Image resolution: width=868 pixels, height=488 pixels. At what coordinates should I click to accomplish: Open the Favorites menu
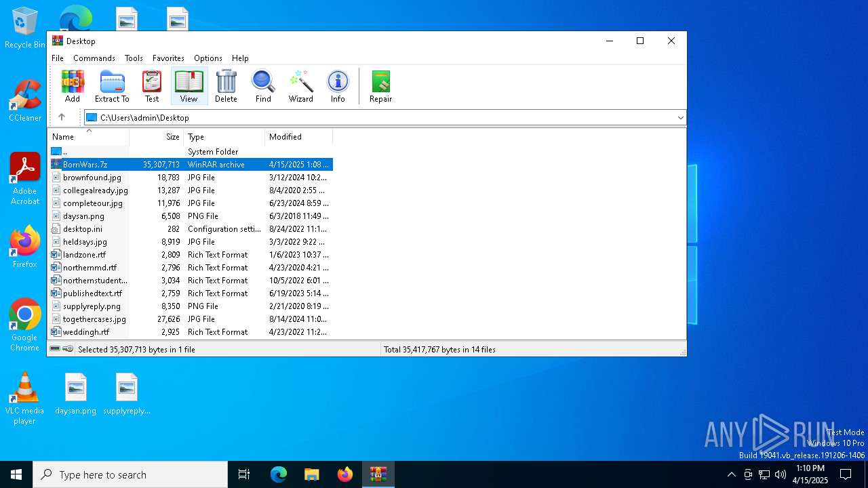(168, 58)
